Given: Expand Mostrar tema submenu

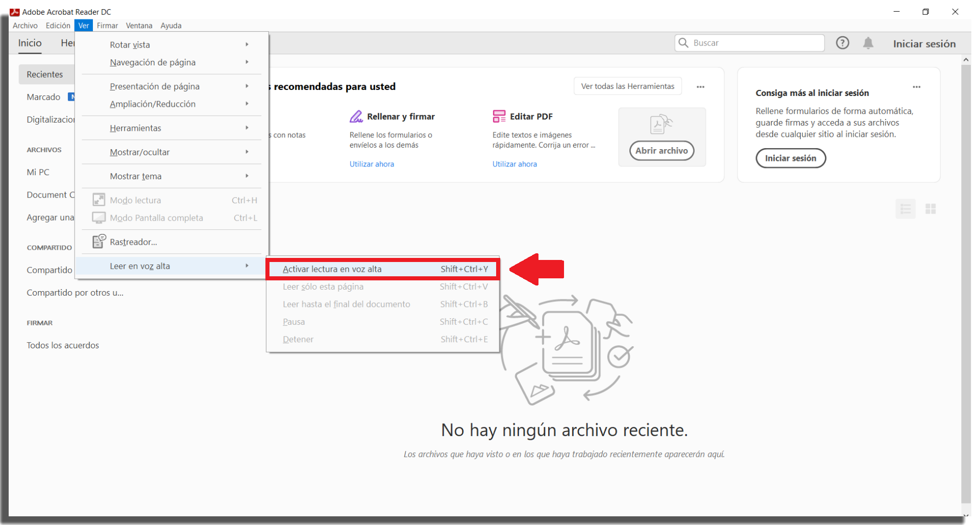Looking at the screenshot, I should [171, 176].
